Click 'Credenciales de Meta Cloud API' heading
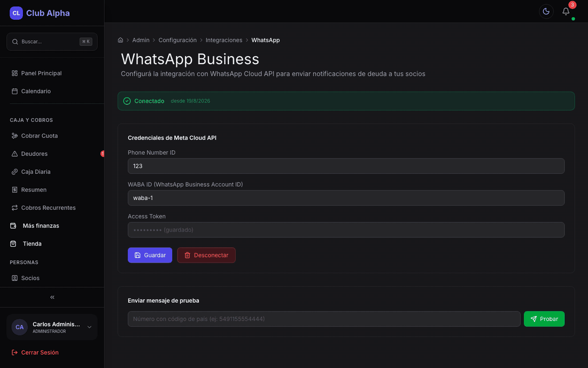 (172, 137)
